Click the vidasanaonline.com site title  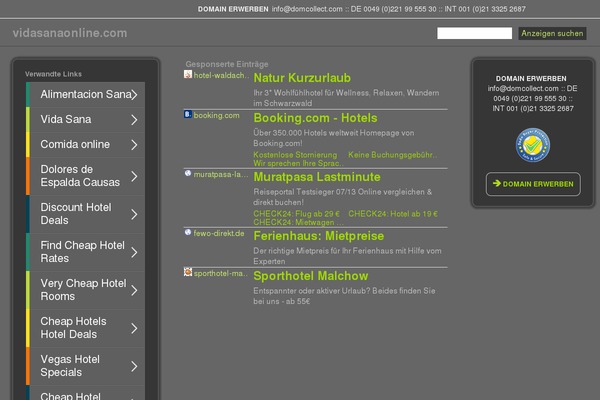click(70, 33)
